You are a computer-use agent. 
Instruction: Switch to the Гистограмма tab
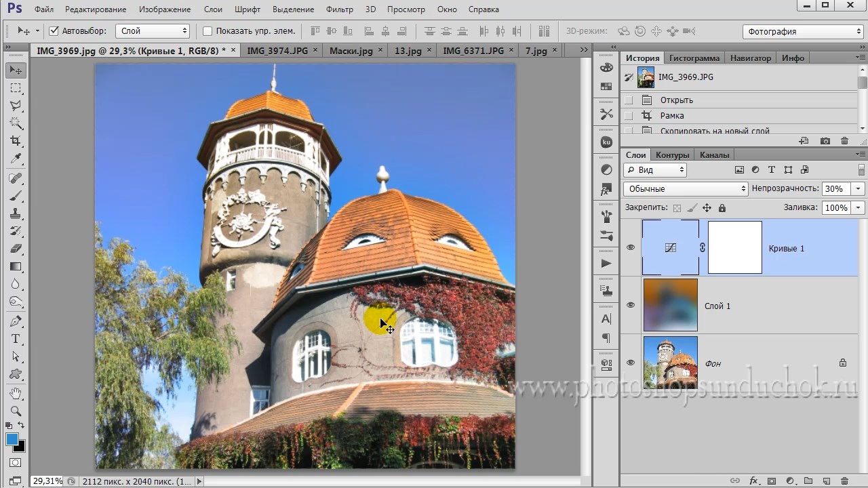point(694,58)
